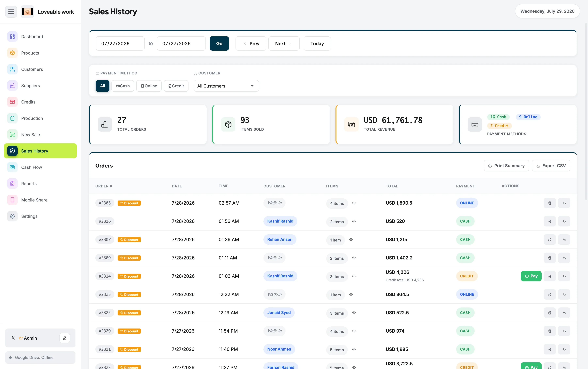The image size is (588, 369).
Task: Filter orders by Cash payment
Action: click(x=123, y=86)
